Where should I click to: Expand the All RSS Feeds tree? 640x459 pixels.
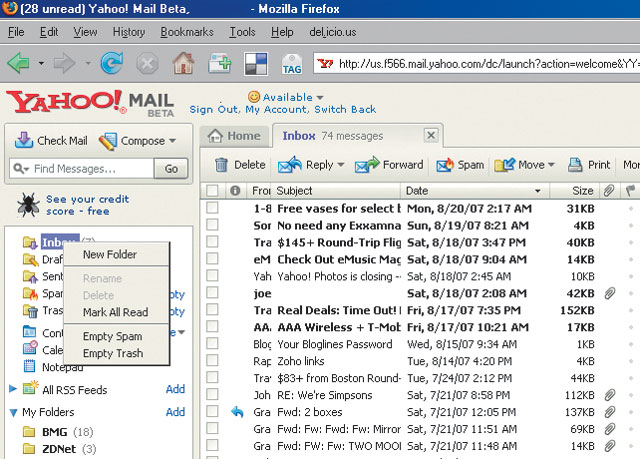point(13,388)
